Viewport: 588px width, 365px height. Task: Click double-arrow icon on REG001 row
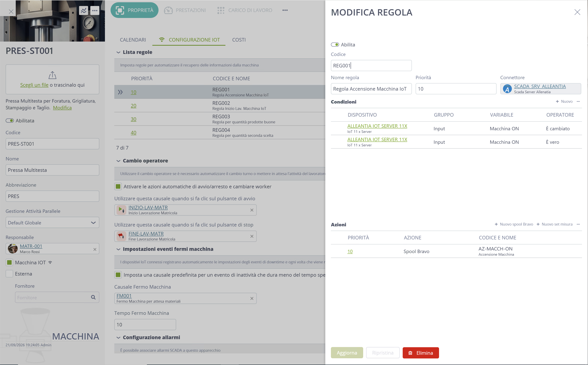[120, 92]
